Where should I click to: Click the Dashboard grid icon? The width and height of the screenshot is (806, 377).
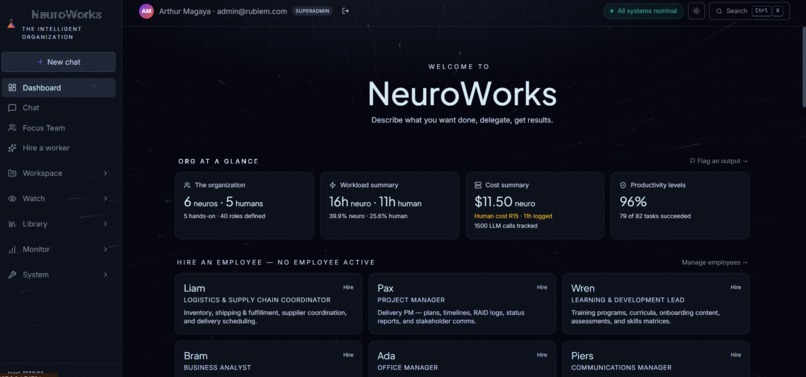[x=12, y=88]
